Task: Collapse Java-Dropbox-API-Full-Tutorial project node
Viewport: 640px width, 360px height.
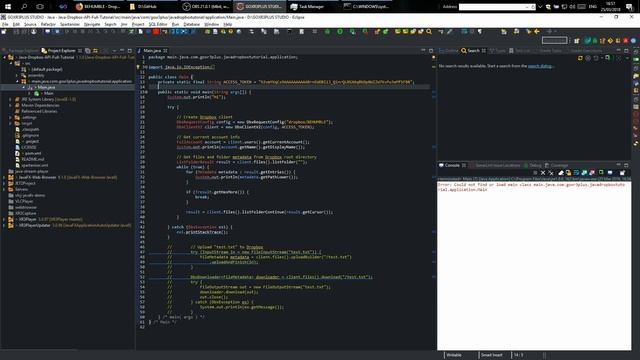Action: point(4,57)
